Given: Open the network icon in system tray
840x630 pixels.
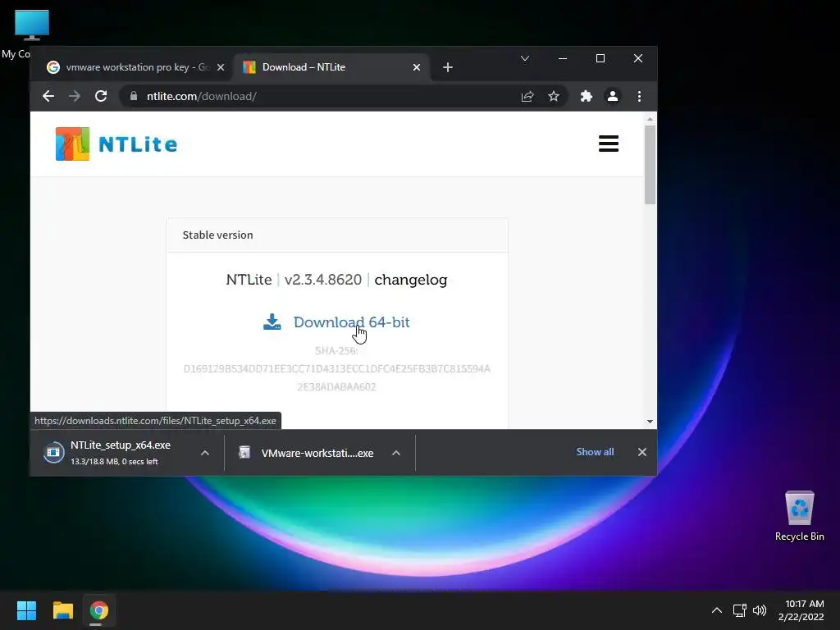Looking at the screenshot, I should tap(740, 610).
